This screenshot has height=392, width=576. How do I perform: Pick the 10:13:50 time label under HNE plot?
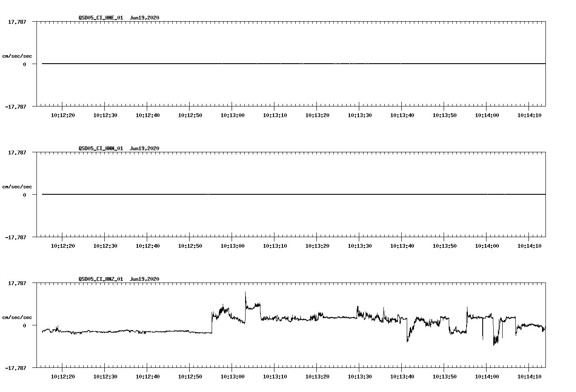[445, 115]
